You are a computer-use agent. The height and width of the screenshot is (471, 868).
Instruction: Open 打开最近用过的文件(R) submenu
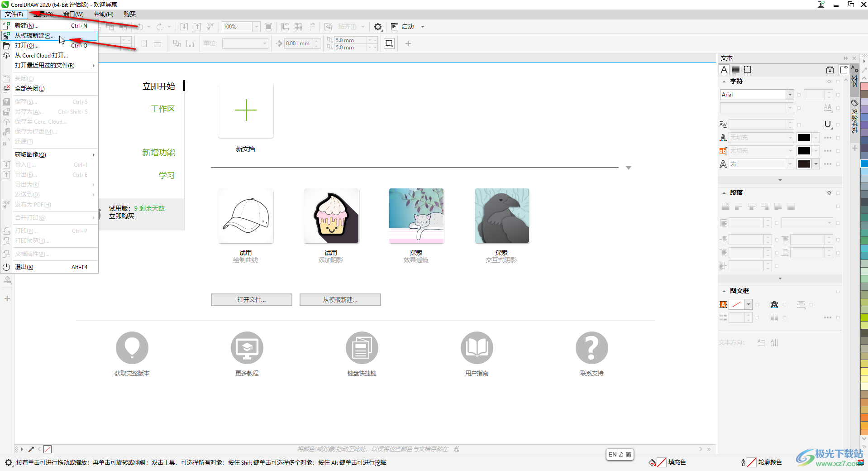(x=49, y=66)
